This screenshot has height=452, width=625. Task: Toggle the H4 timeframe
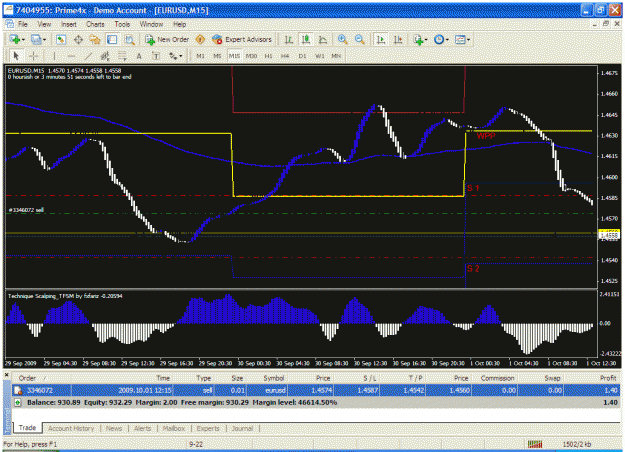click(x=285, y=56)
